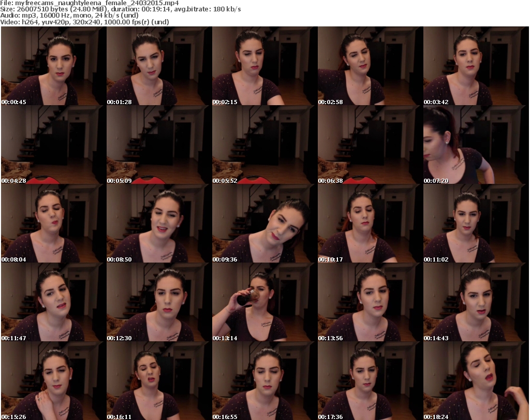Image resolution: width=530 pixels, height=420 pixels.
Task: Open the frame labeled 00:05:09
Action: (x=159, y=144)
